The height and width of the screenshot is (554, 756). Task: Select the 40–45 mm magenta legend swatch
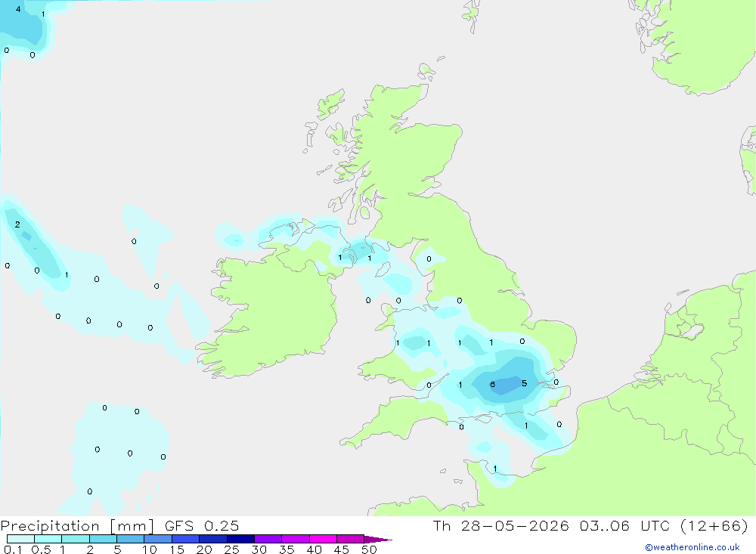click(x=323, y=539)
